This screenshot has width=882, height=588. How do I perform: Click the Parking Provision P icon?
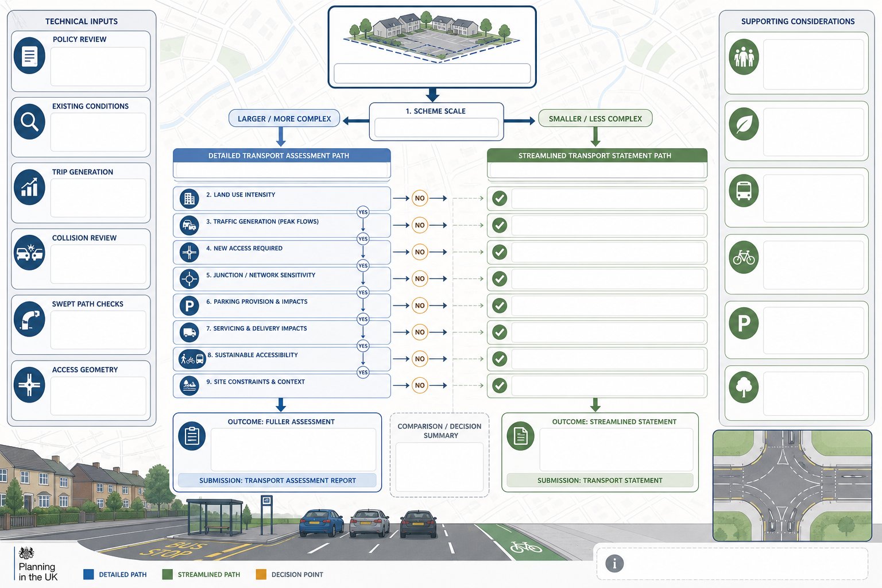pos(189,305)
